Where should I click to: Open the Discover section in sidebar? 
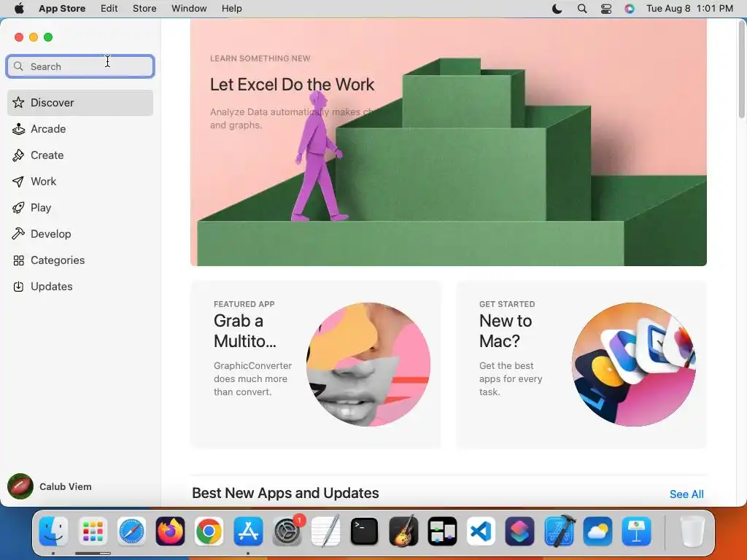tap(80, 103)
